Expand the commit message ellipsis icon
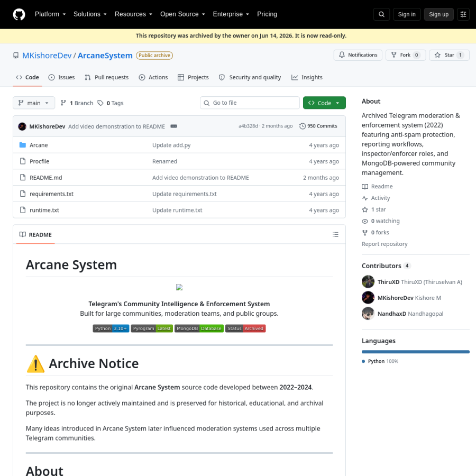Screen dimensions: 476x476 (x=173, y=126)
